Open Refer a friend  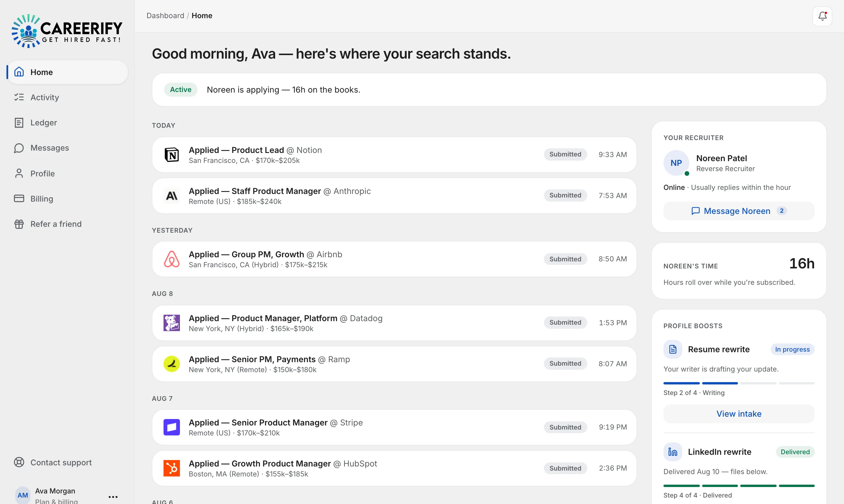68,224
